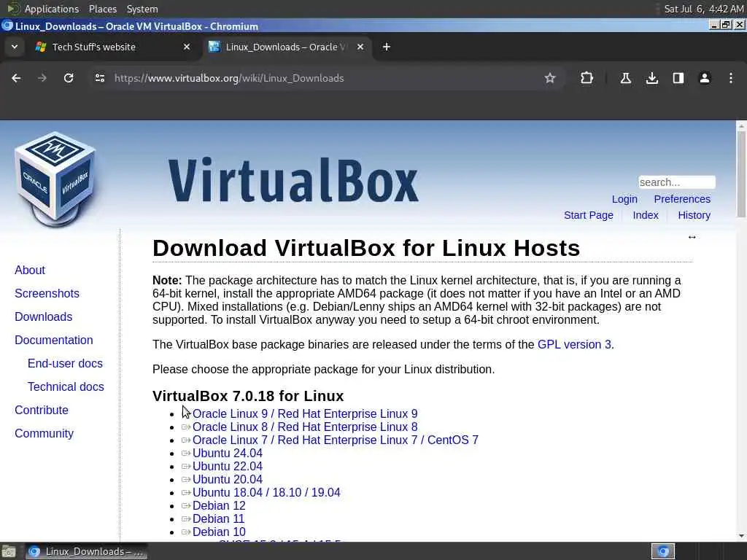
Task: Open the Downloads sidebar link
Action: [x=43, y=316]
